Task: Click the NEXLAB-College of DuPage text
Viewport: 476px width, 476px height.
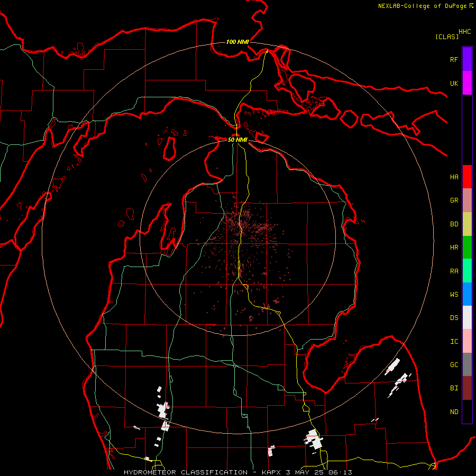Action: coord(422,6)
